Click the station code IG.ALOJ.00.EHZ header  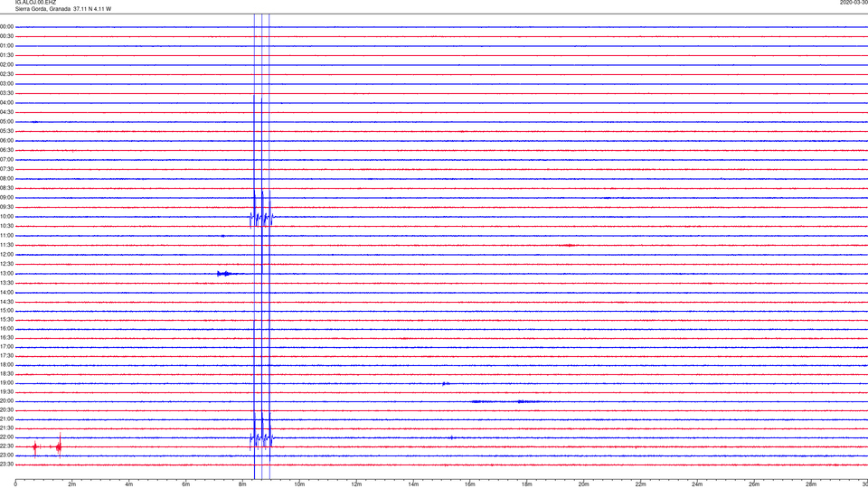pos(35,2)
